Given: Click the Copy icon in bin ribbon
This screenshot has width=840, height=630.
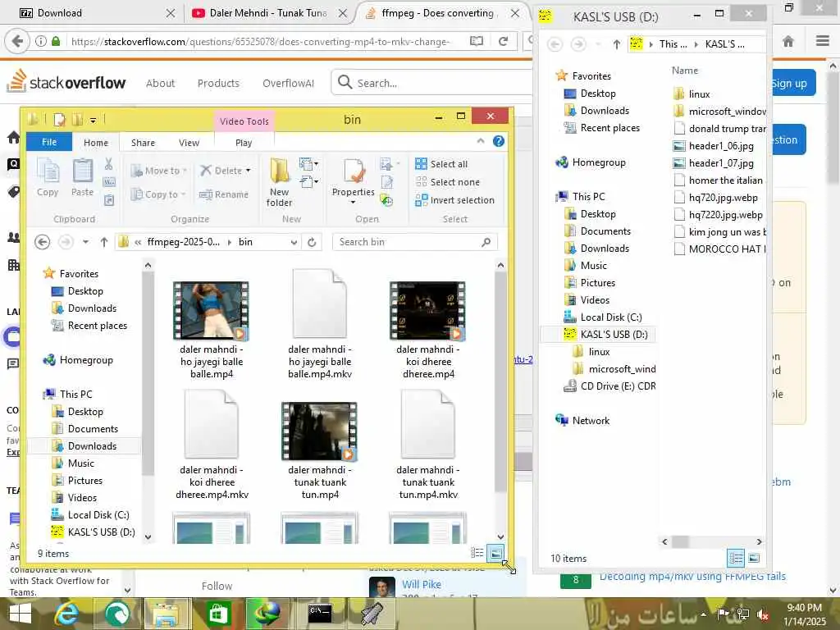Looking at the screenshot, I should 48,178.
